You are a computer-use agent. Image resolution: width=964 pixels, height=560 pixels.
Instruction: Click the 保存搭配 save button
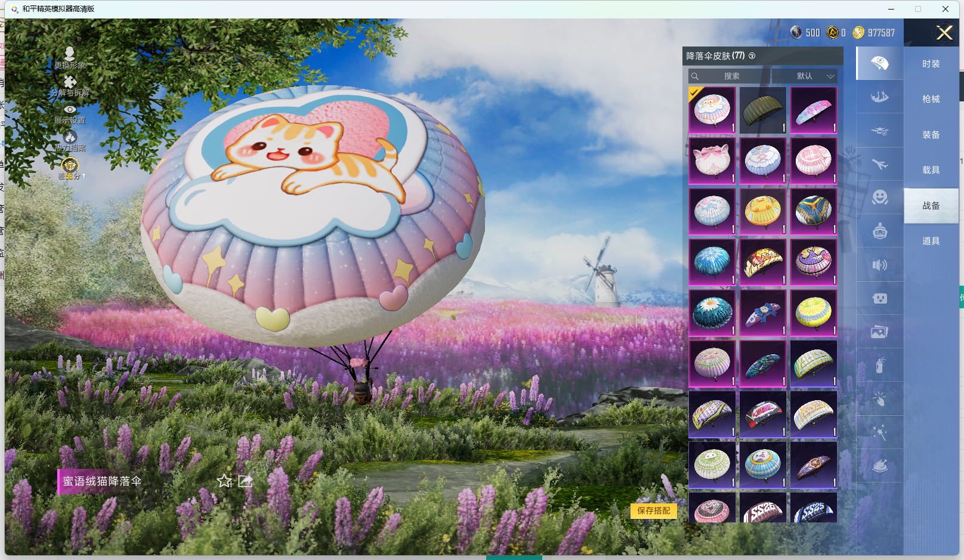point(653,511)
